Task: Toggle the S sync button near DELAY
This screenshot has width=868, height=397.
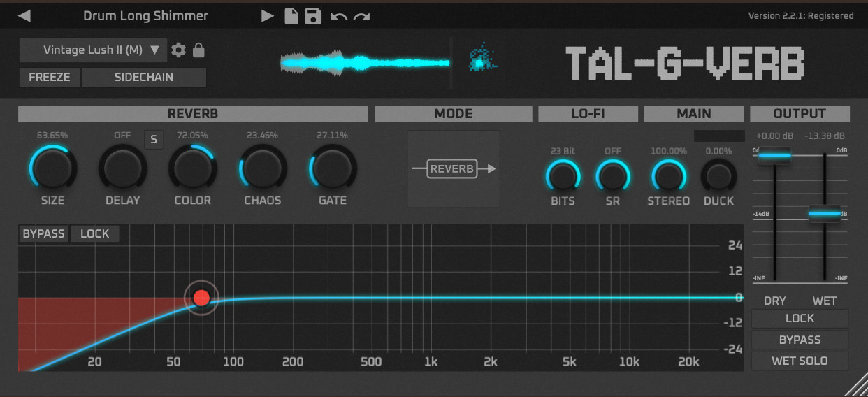Action: pyautogui.click(x=153, y=139)
